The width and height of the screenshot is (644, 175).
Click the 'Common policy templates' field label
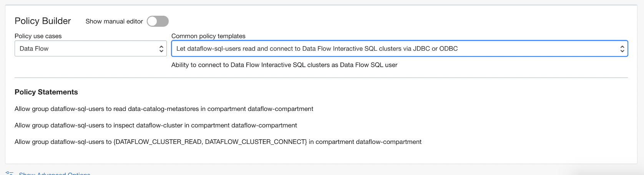pos(208,36)
